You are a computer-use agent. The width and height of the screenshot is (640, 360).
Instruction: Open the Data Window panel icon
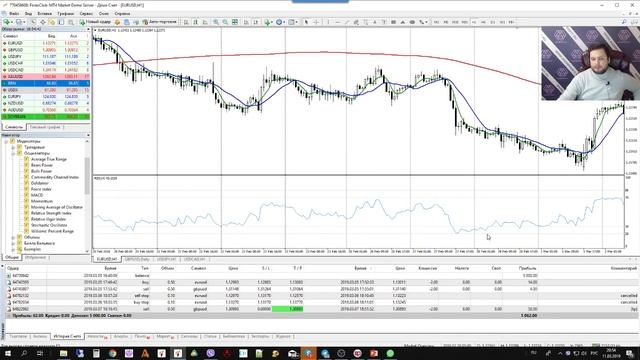(42, 22)
